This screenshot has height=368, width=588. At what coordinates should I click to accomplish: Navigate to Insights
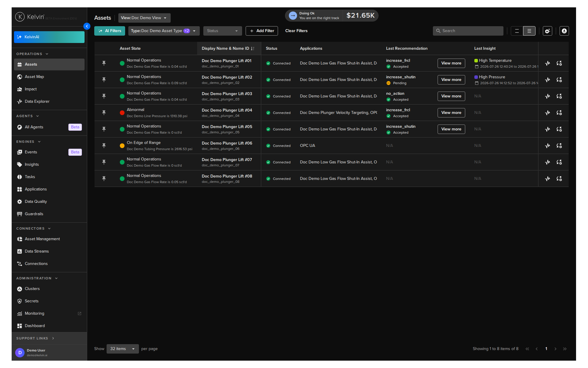[x=49, y=164]
